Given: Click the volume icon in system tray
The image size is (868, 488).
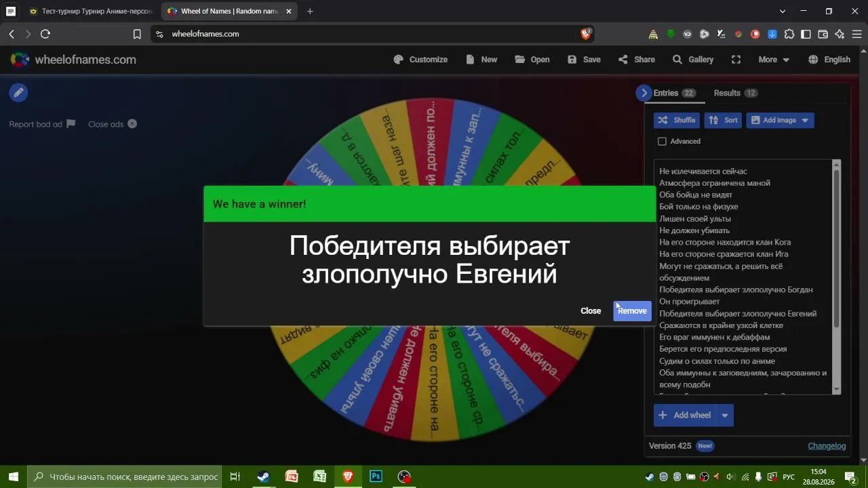Looking at the screenshot, I should (730, 476).
